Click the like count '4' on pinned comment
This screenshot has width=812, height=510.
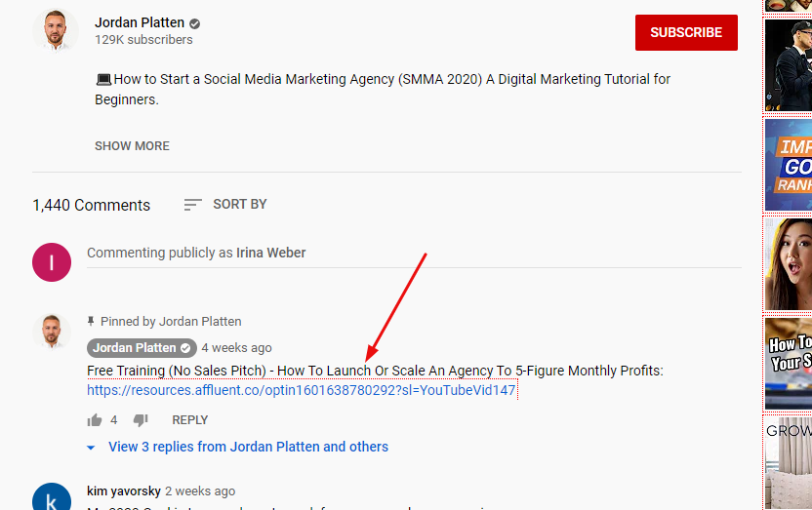pyautogui.click(x=114, y=420)
